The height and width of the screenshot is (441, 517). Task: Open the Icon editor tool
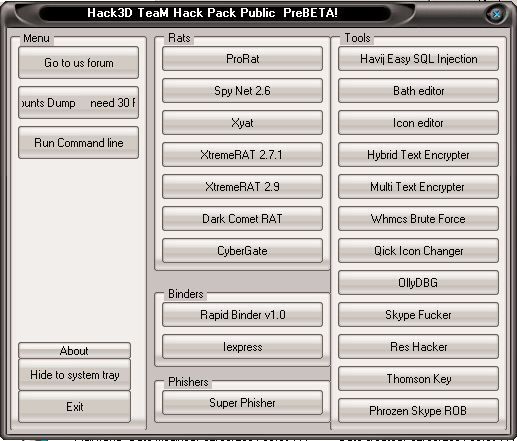pos(418,123)
